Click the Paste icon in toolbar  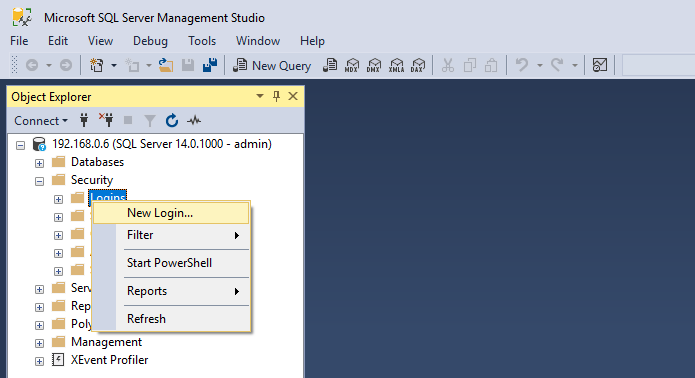[491, 66]
